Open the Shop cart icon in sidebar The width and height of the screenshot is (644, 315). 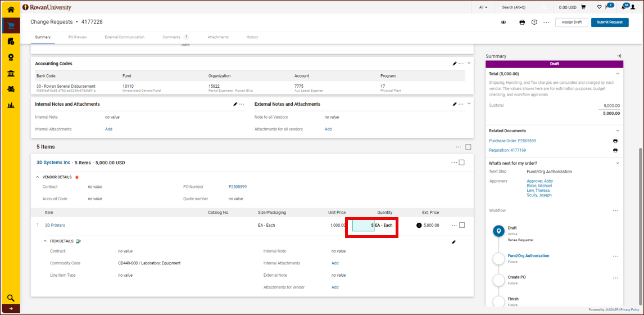click(11, 25)
